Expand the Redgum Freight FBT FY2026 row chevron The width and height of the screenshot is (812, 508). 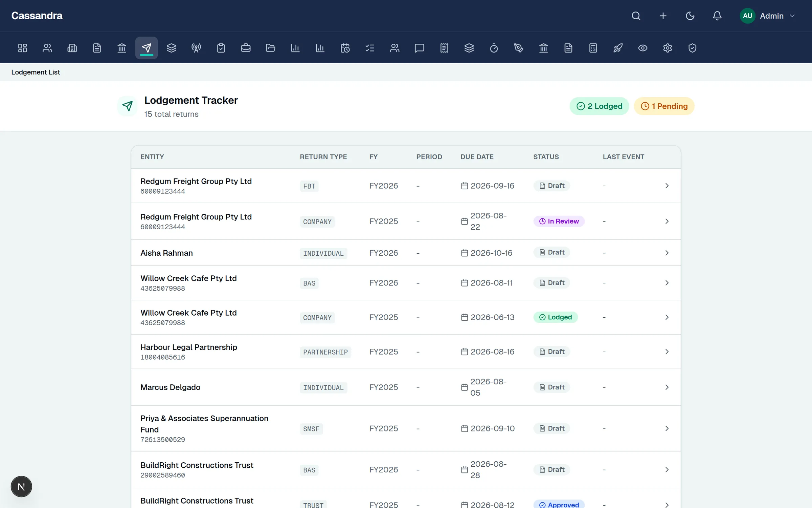click(x=667, y=186)
